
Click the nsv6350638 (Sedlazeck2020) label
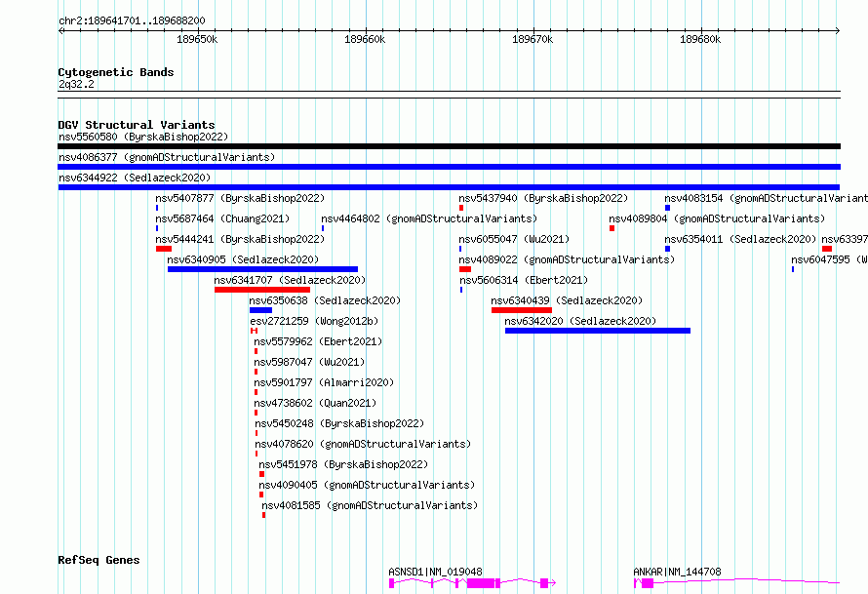[325, 300]
